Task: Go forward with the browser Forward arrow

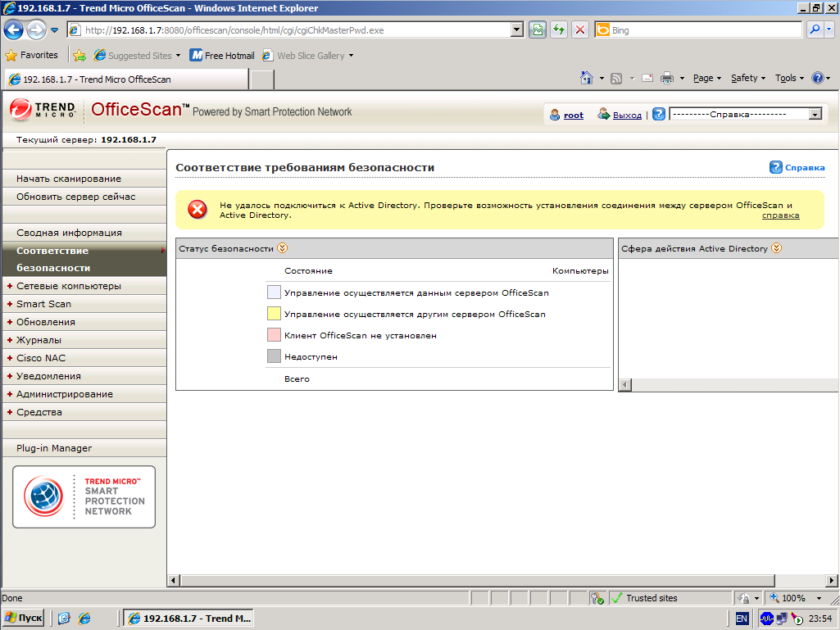Action: (x=36, y=30)
